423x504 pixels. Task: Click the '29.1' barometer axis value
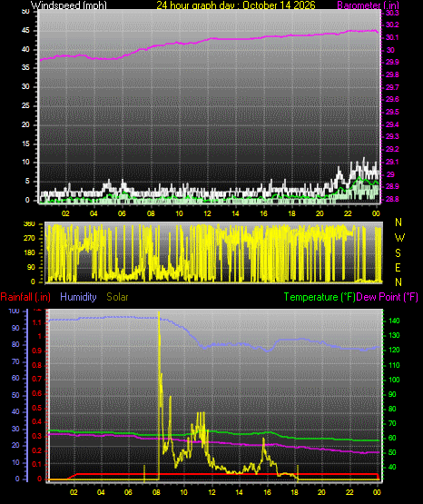(392, 162)
